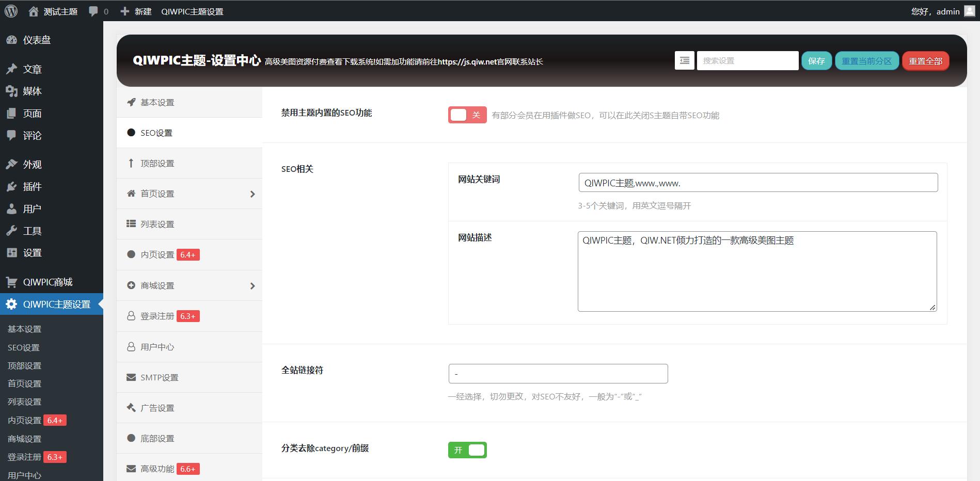Open the 内页设置 6.4+ panel tab

pos(189,254)
